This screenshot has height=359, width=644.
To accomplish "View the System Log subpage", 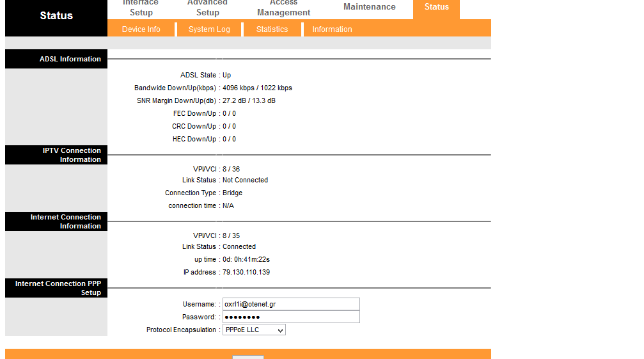I will (x=209, y=29).
